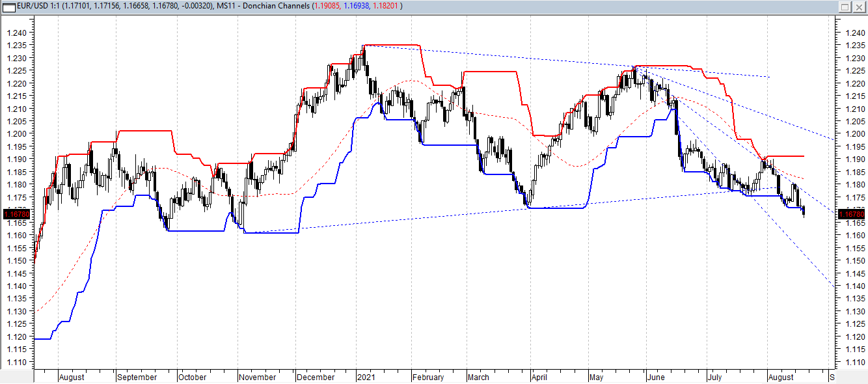Viewport: 868px width, 384px height.
Task: Select September on the time axis
Action: tap(138, 377)
